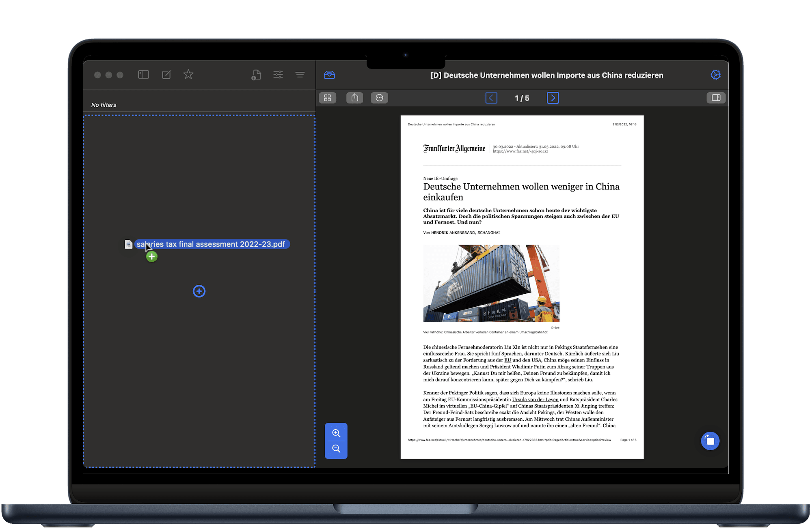
Task: Click the star favorites icon
Action: pos(188,75)
